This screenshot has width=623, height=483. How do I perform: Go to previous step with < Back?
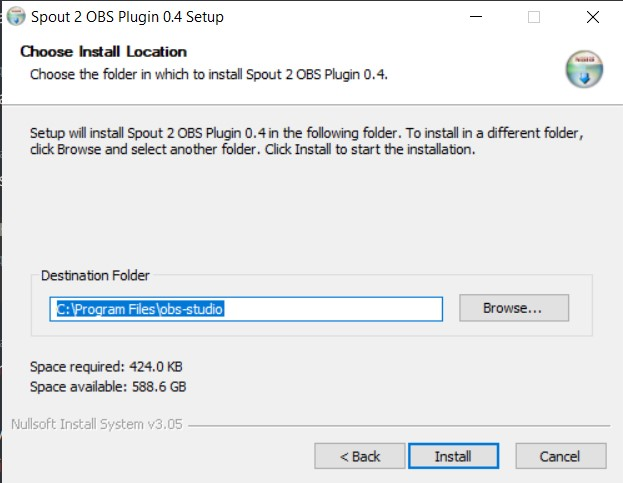[x=360, y=456]
